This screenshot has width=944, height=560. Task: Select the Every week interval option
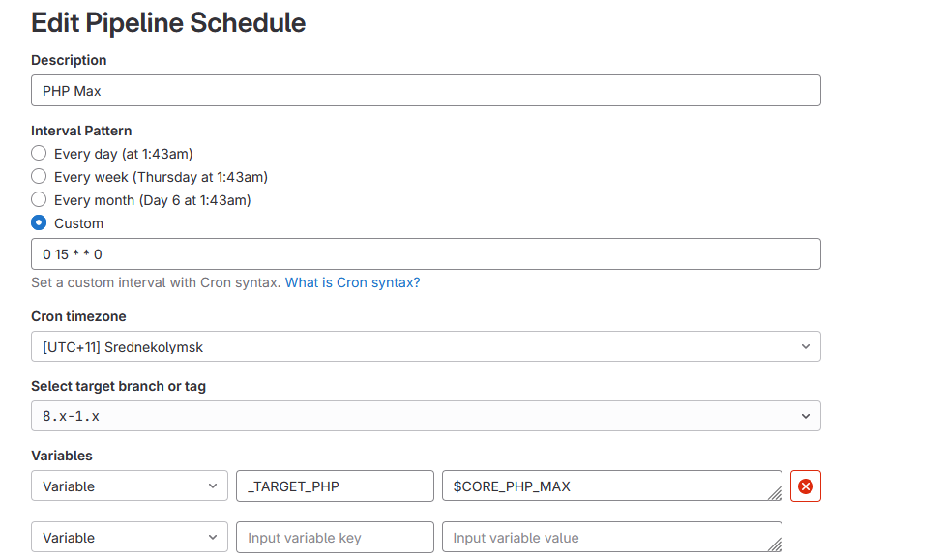[39, 176]
